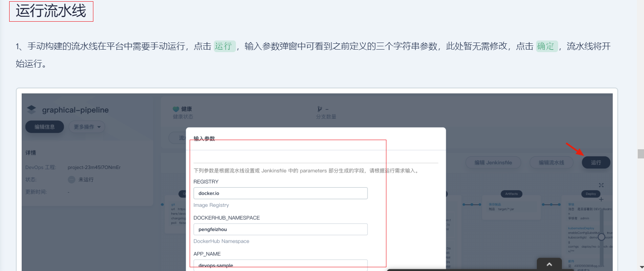Click the 健康状态 label
This screenshot has width=644, height=271.
pos(183,117)
